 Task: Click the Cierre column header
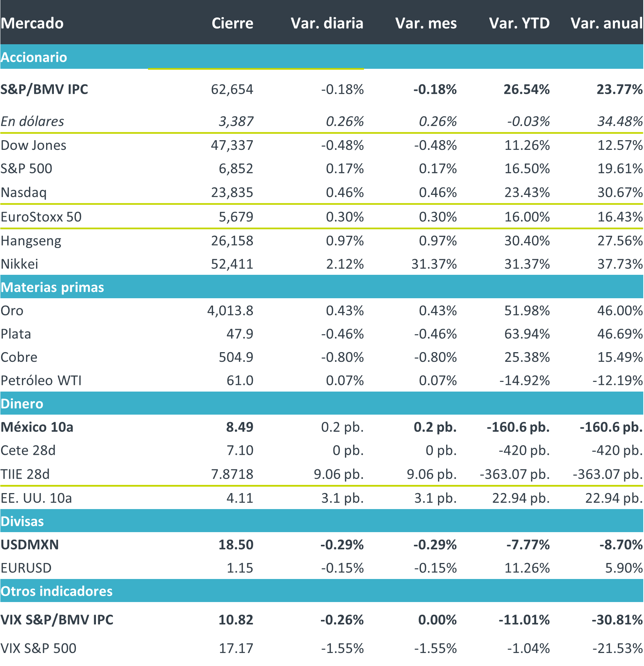[x=232, y=23]
